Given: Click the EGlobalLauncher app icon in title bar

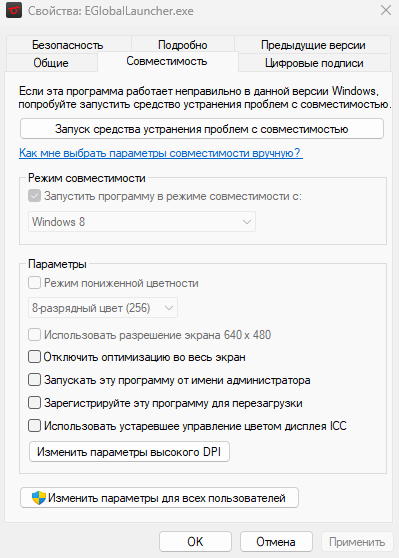Looking at the screenshot, I should [14, 10].
